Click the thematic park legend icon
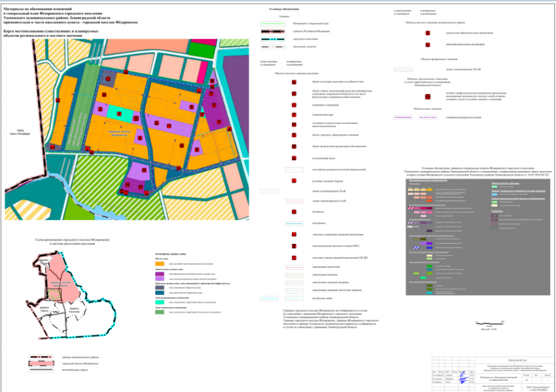This screenshot has width=556, height=392. click(x=294, y=115)
